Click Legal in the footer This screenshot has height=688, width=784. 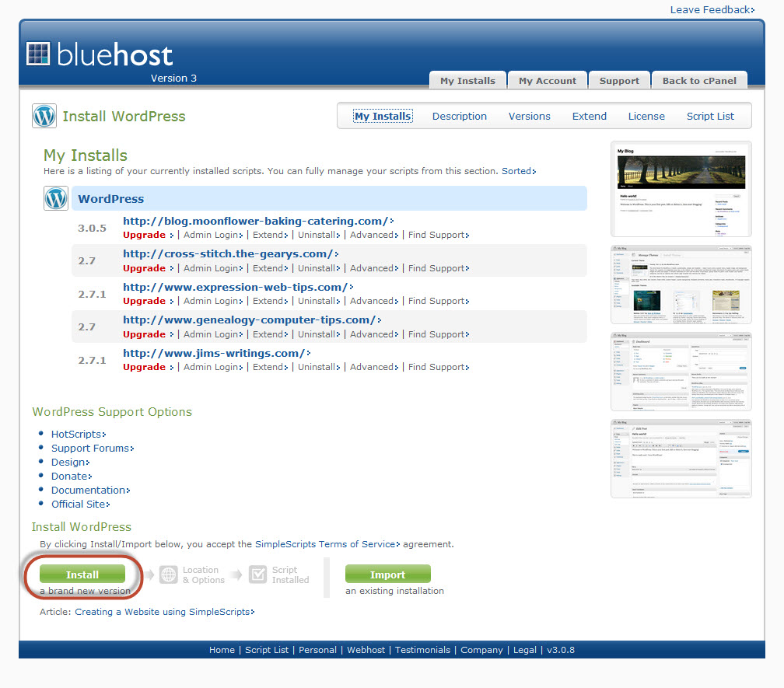(524, 650)
